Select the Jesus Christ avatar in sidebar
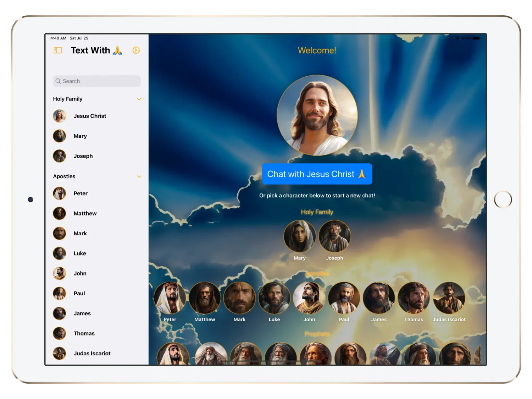The width and height of the screenshot is (532, 399). pyautogui.click(x=59, y=116)
